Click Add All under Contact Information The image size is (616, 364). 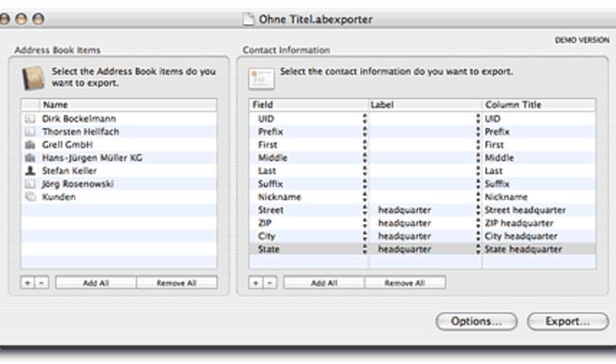[324, 283]
